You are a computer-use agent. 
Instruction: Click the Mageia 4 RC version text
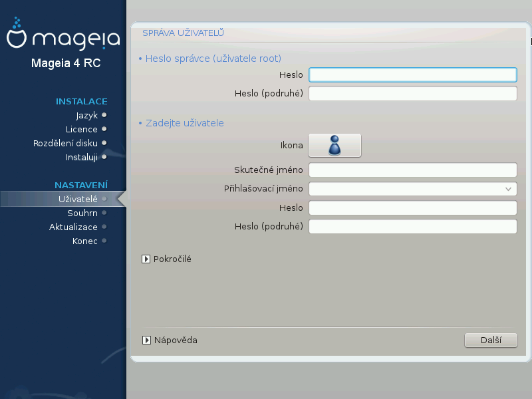[x=66, y=63]
